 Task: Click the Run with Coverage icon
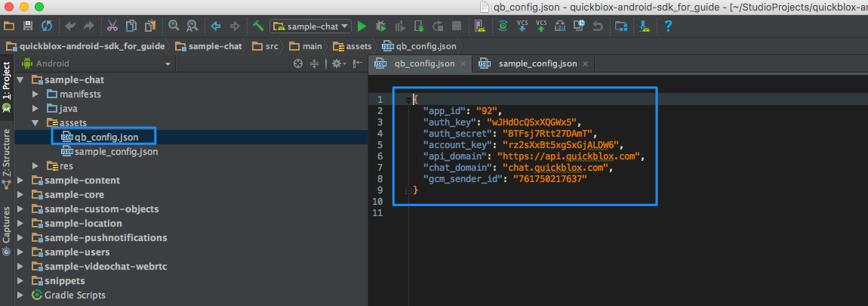pyautogui.click(x=400, y=26)
